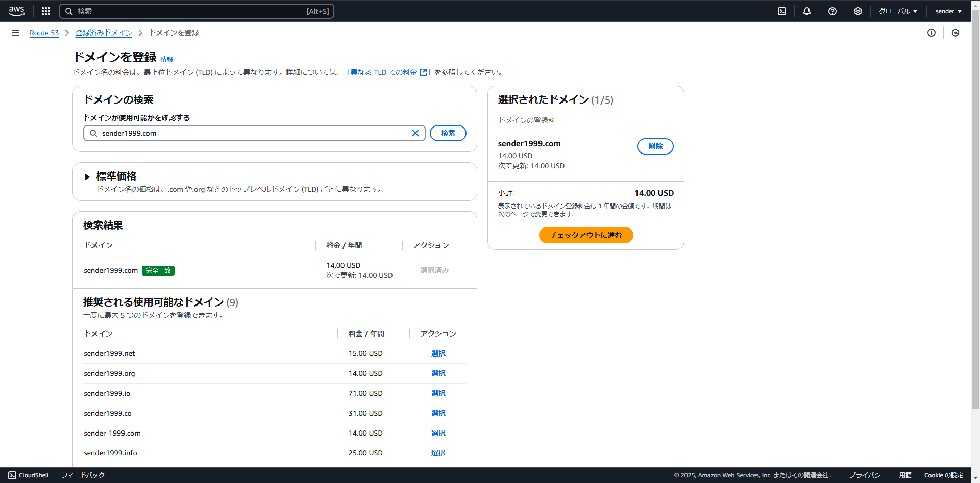
Task: Open the navigation hamburger menu
Action: (15, 32)
